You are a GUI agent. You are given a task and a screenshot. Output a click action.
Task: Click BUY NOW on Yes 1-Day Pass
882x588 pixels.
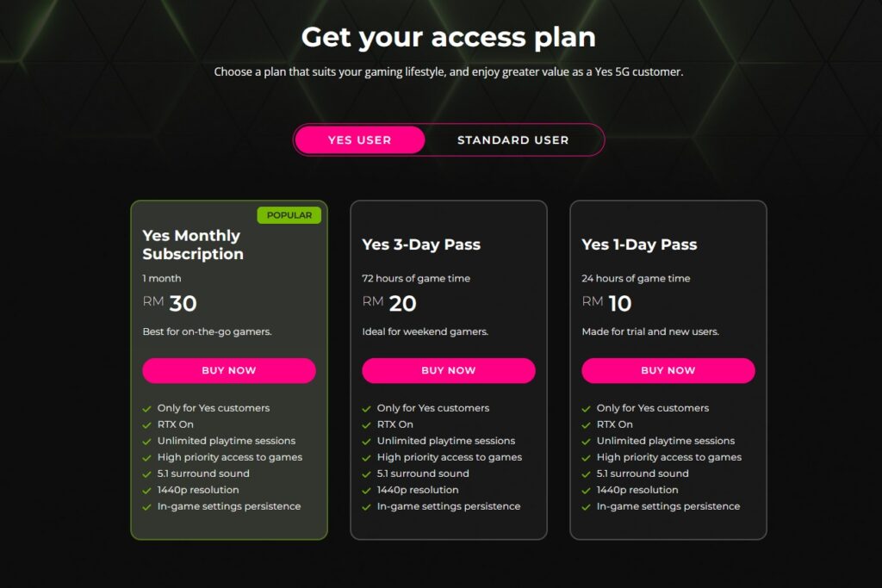668,370
